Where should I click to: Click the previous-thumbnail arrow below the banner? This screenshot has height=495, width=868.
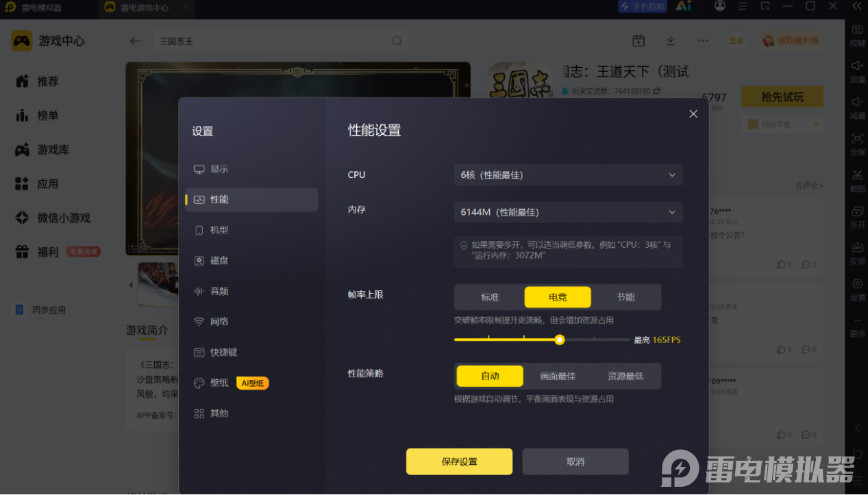click(x=131, y=284)
